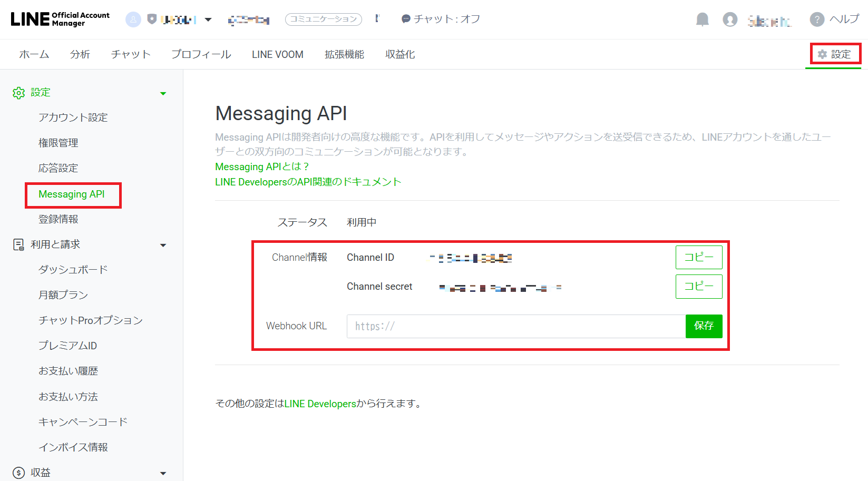The height and width of the screenshot is (481, 868).
Task: Click the 利用と請求 section label
Action: [55, 244]
